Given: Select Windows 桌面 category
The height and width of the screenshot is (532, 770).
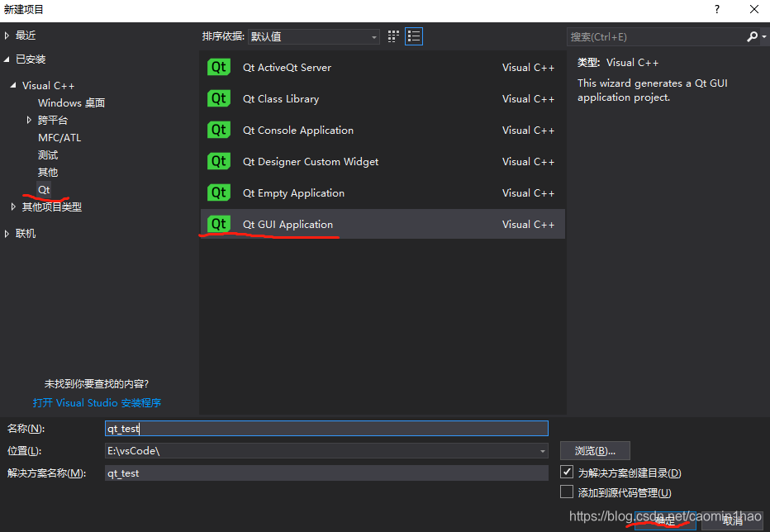Looking at the screenshot, I should (71, 102).
